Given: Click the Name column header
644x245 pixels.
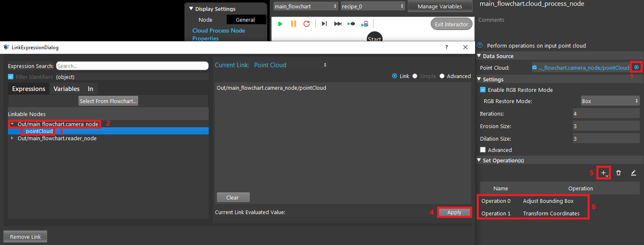Looking at the screenshot, I should pyautogui.click(x=501, y=188).
